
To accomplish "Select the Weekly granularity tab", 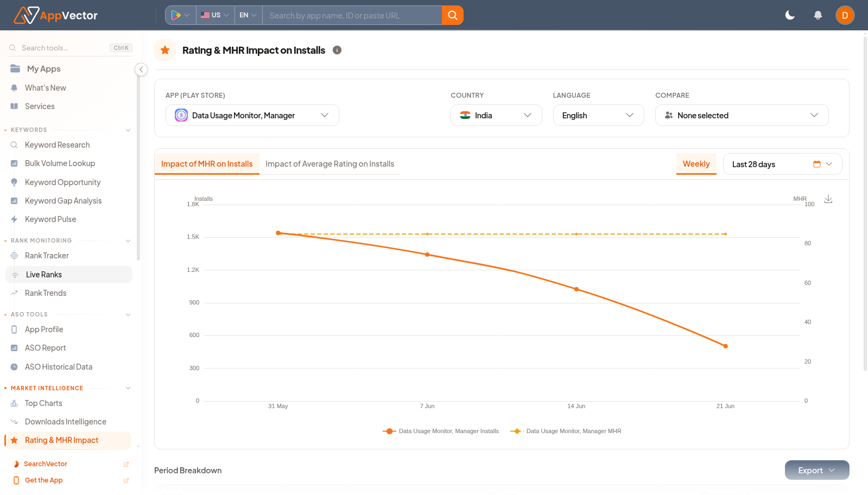I will (x=696, y=164).
